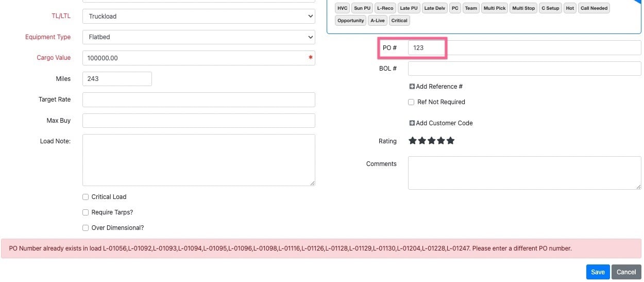Select the Call Needed tag
This screenshot has height=282, width=644.
[594, 8]
